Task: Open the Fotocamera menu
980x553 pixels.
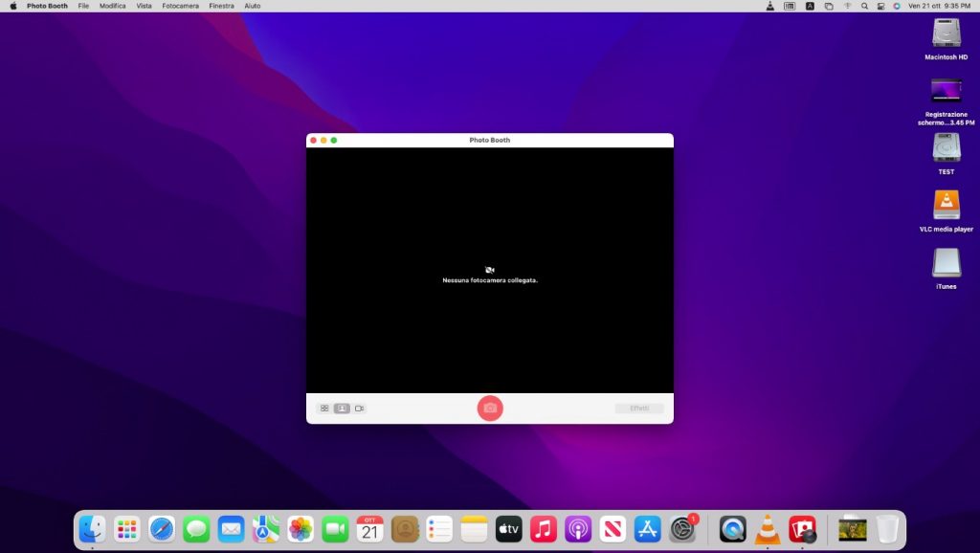Action: click(180, 6)
